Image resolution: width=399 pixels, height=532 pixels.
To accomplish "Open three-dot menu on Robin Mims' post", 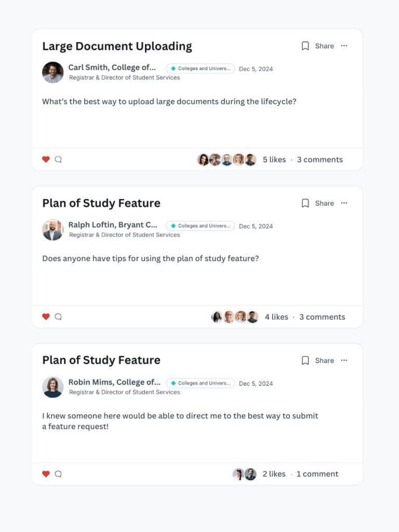I will (x=344, y=360).
